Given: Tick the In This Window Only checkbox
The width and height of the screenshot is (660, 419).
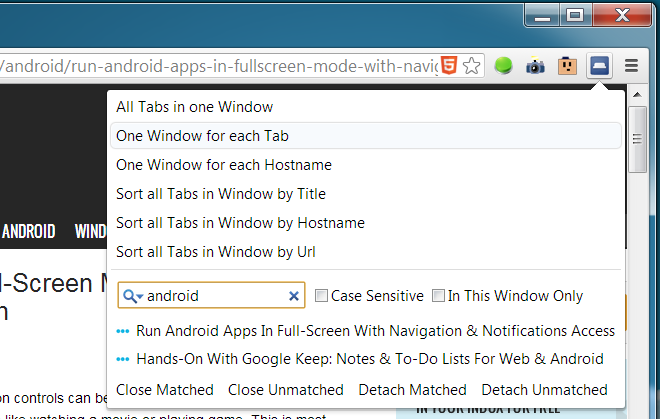Looking at the screenshot, I should point(438,296).
